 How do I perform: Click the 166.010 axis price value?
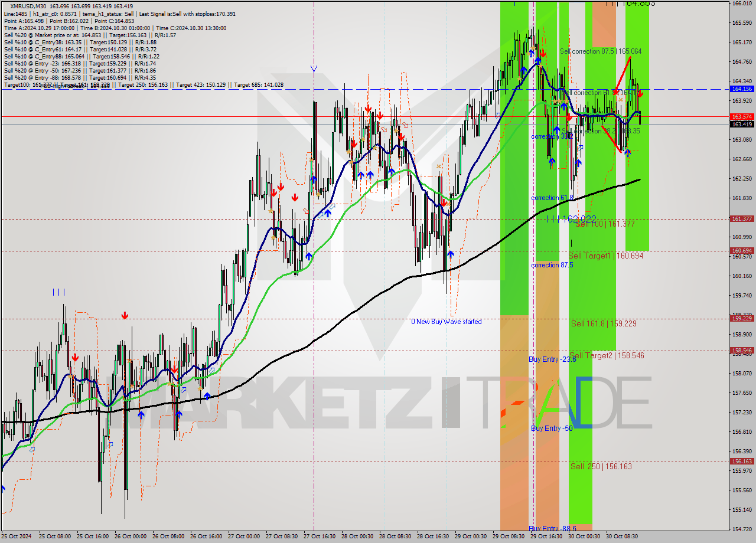[x=742, y=4]
